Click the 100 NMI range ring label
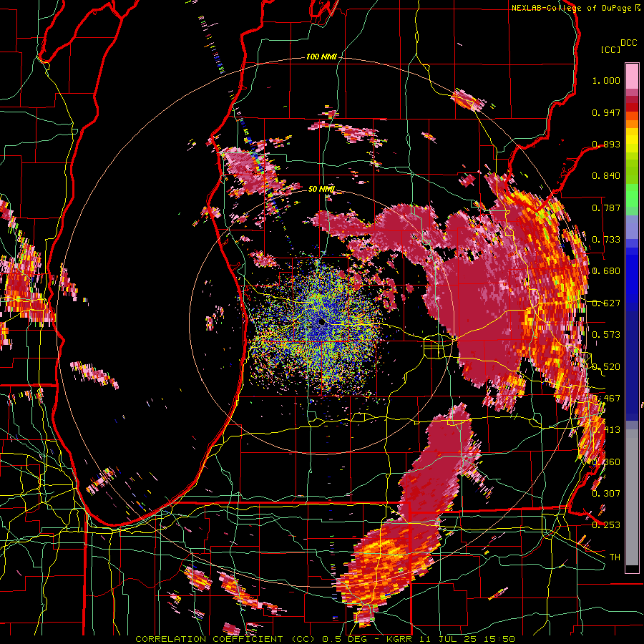This screenshot has width=644, height=644. pos(321,57)
